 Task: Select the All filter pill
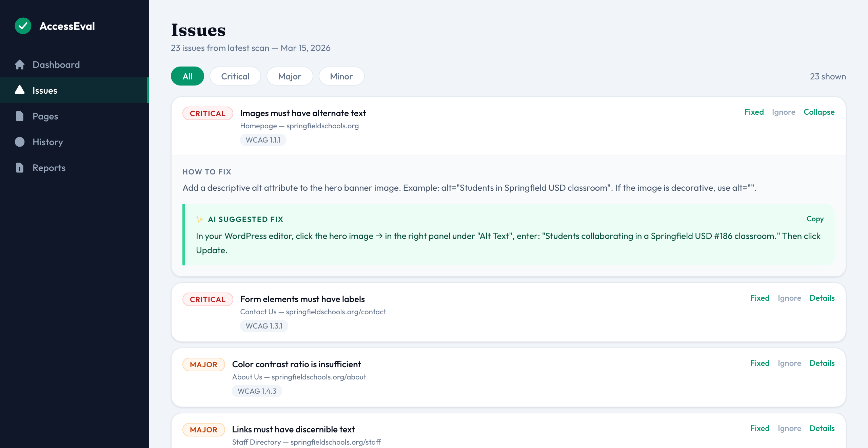click(187, 76)
